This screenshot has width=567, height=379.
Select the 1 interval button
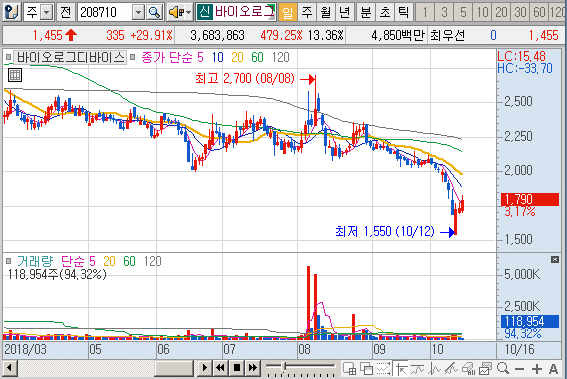click(425, 12)
